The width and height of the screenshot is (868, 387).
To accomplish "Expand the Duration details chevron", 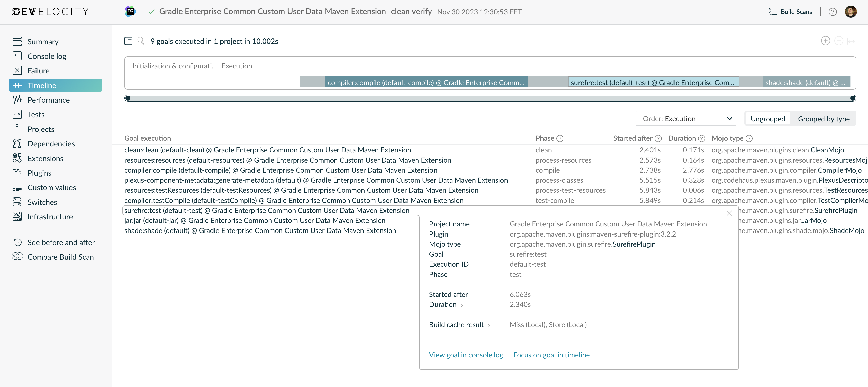I will (x=462, y=305).
